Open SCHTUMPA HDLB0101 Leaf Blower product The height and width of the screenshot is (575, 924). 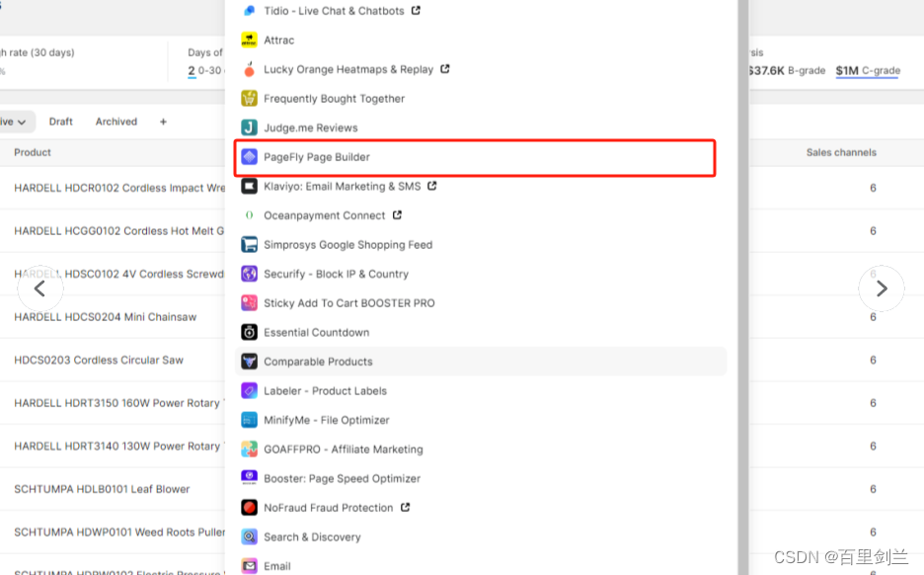[x=102, y=489]
